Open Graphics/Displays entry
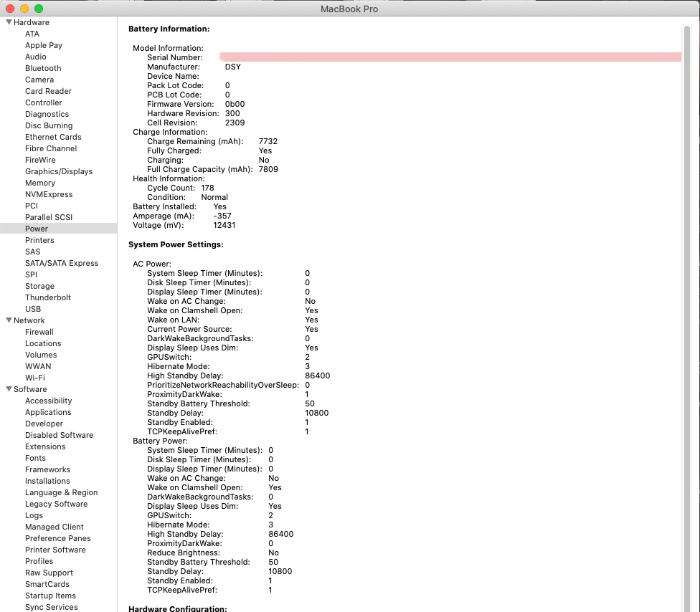700x612 pixels. tap(59, 171)
